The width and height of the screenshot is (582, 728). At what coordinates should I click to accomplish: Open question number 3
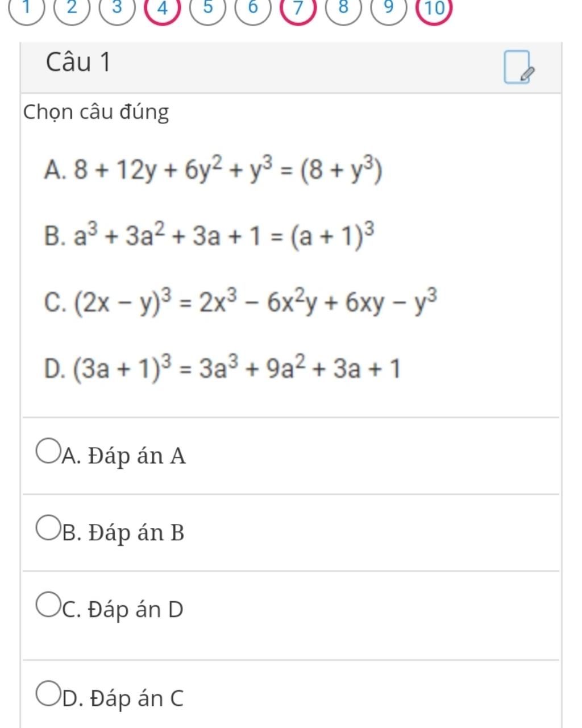click(117, 9)
